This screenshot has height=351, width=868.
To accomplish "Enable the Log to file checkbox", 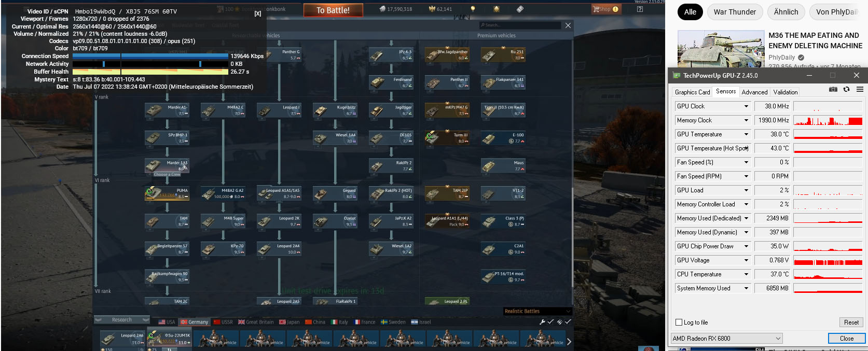I will click(x=679, y=322).
